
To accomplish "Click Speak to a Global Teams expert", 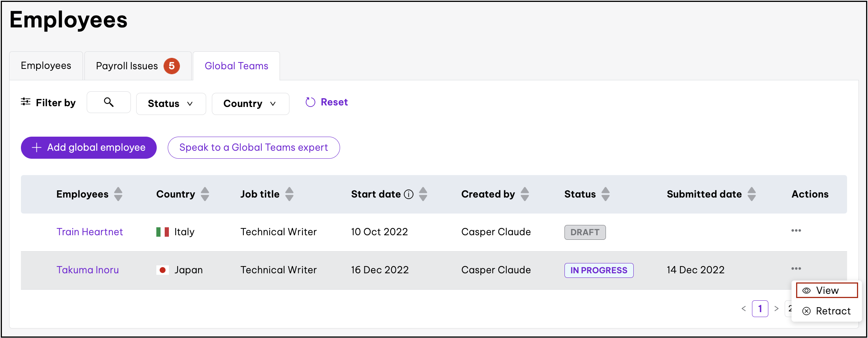I will point(253,148).
